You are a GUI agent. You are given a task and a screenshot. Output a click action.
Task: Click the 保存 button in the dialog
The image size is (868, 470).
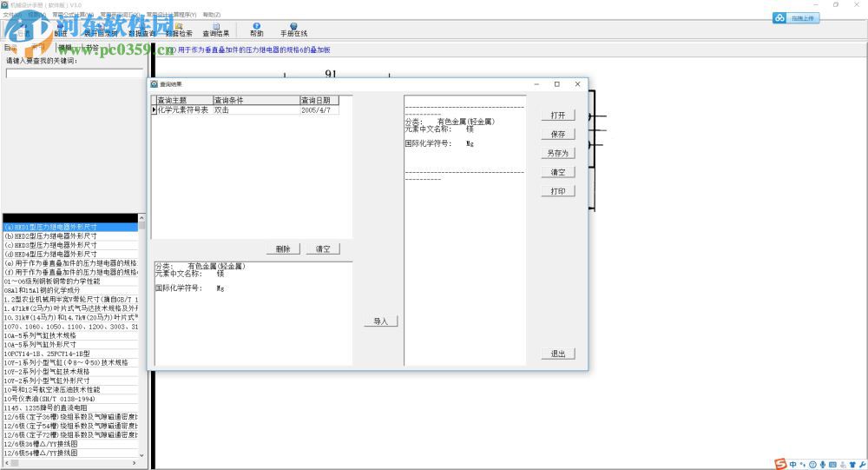[558, 134]
